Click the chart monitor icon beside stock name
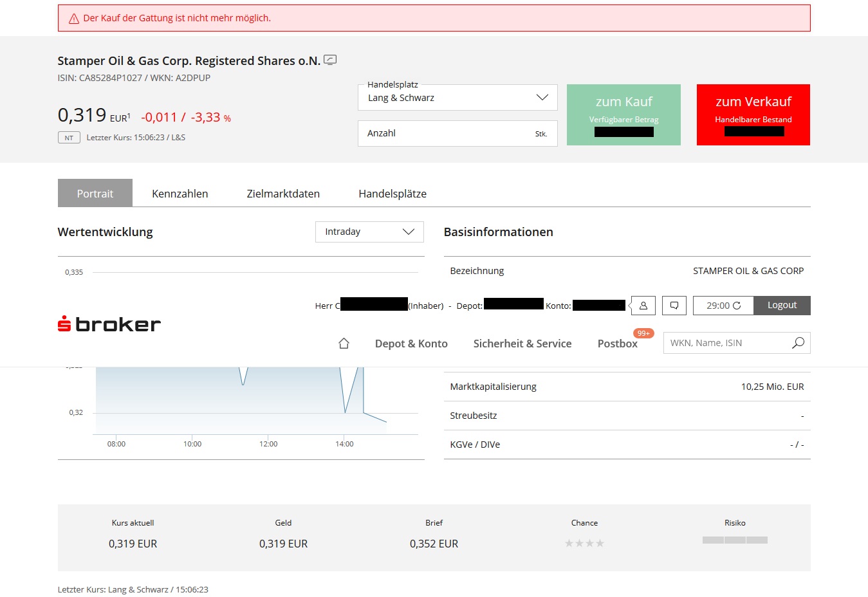The height and width of the screenshot is (597, 868). [x=330, y=59]
